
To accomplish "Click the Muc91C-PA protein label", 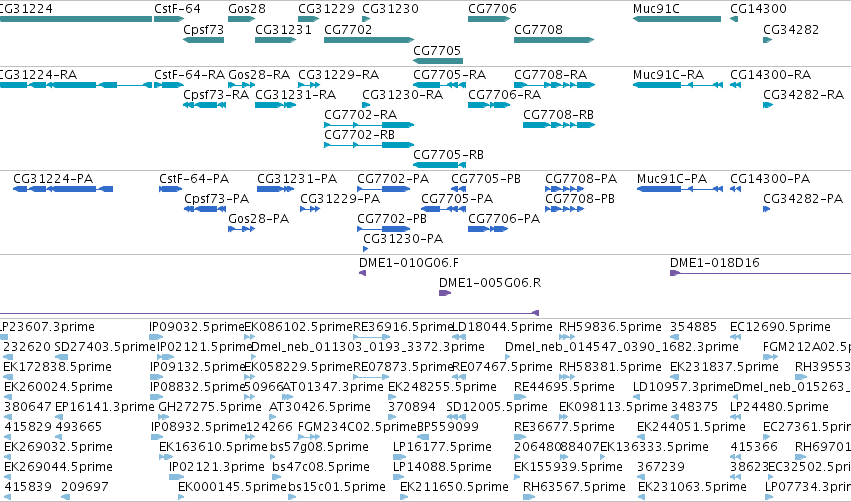I will [x=672, y=179].
